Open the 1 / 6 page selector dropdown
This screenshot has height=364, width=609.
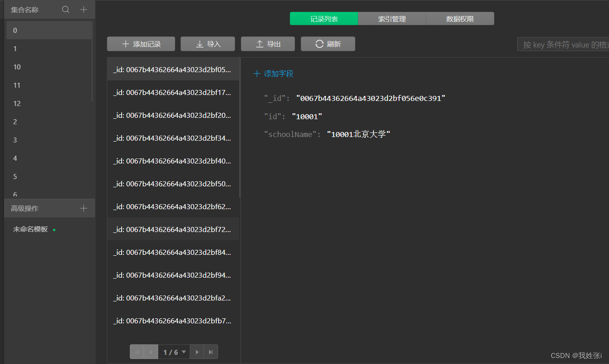174,352
